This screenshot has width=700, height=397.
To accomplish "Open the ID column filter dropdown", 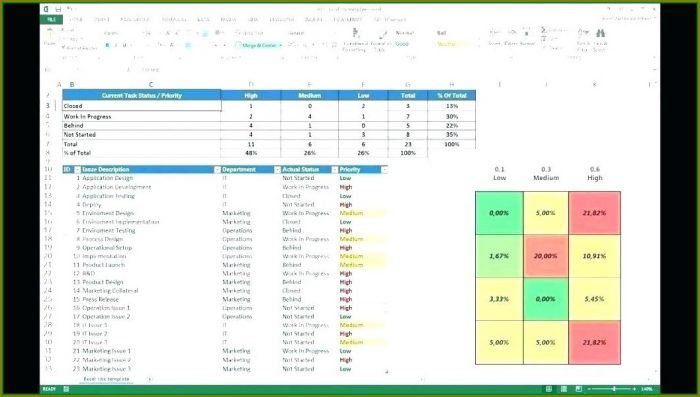I will pos(78,170).
